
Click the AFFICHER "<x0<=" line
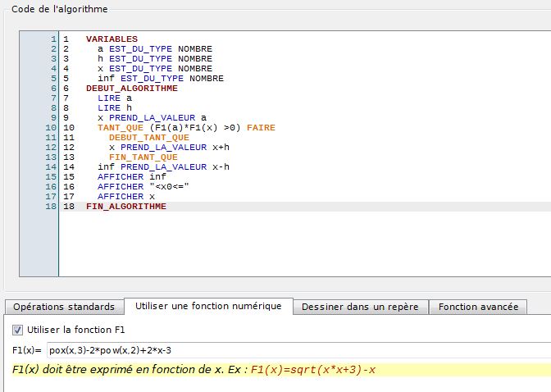[x=143, y=187]
